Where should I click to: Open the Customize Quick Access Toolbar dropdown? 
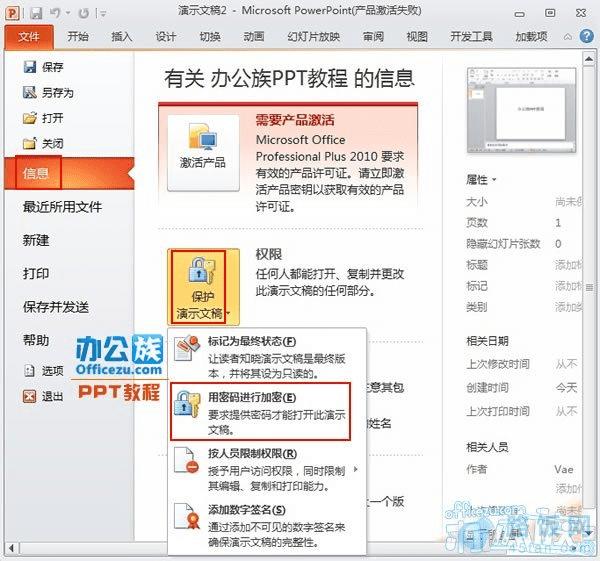tap(103, 14)
